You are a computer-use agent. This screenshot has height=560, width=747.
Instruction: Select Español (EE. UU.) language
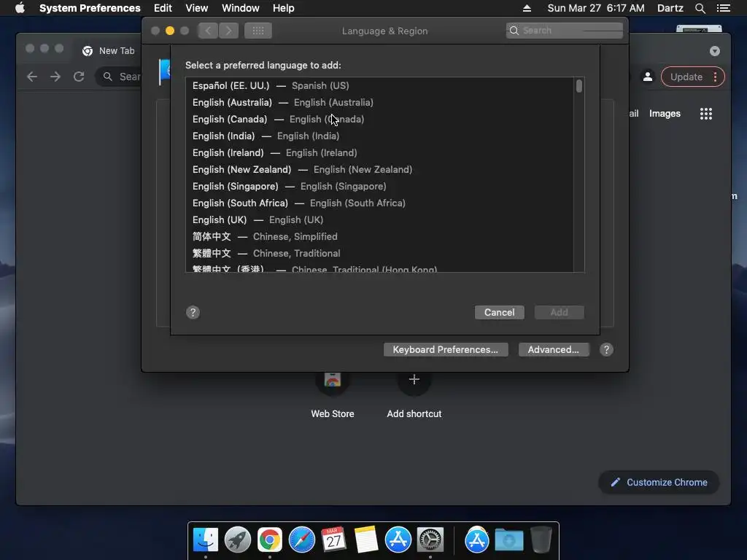379,86
